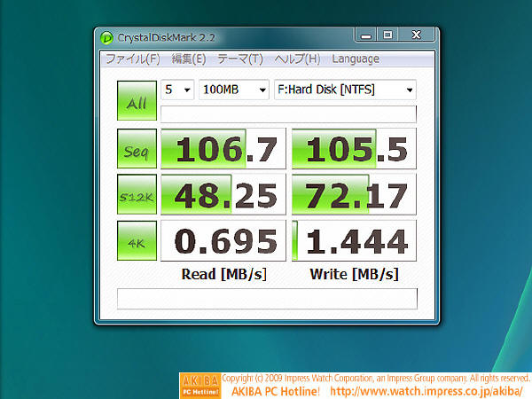Run all benchmarks with the All button
Image resolution: width=532 pixels, height=399 pixels.
tap(137, 100)
